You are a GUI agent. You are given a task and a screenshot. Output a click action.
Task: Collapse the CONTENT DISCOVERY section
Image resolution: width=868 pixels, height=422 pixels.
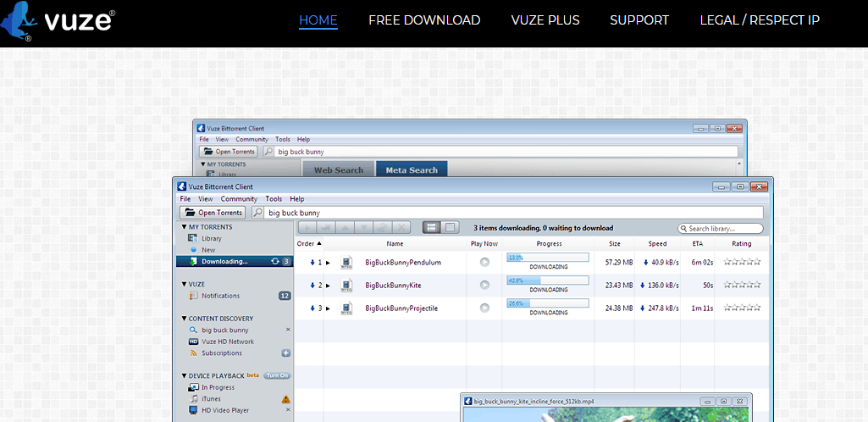tap(185, 319)
